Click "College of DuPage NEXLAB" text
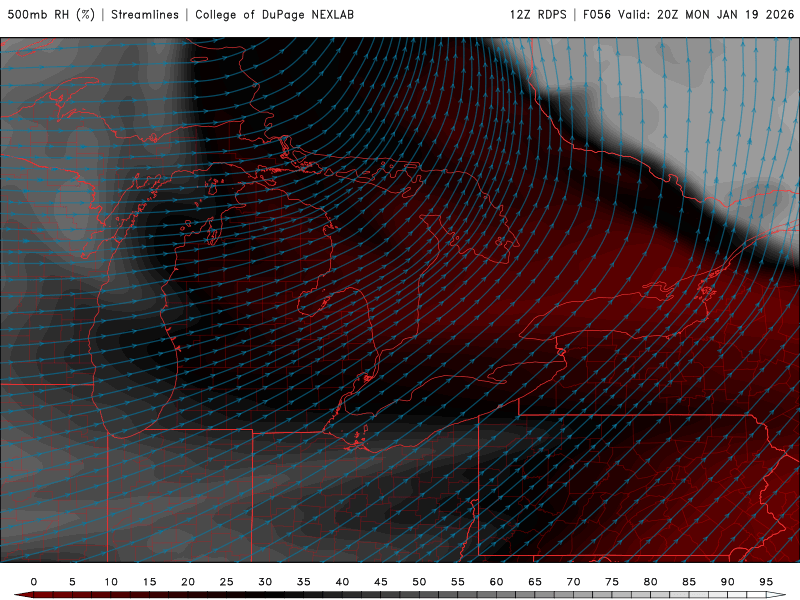 (x=274, y=14)
